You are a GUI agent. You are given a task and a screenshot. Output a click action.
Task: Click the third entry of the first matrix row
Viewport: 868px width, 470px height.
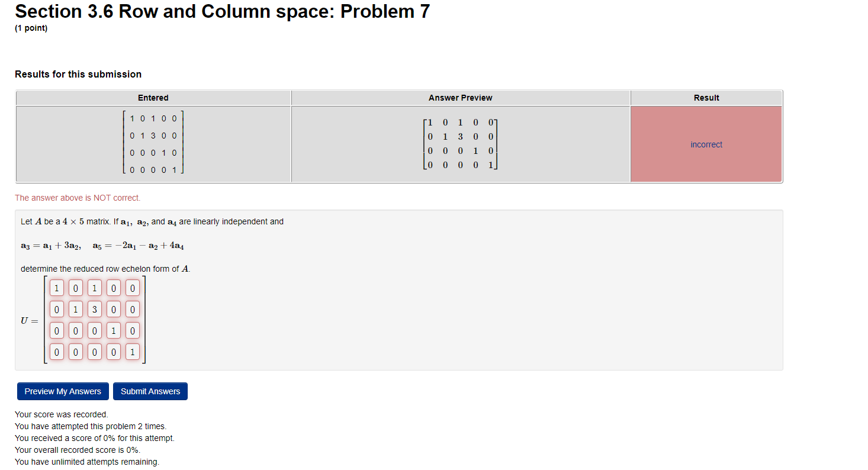tap(94, 288)
